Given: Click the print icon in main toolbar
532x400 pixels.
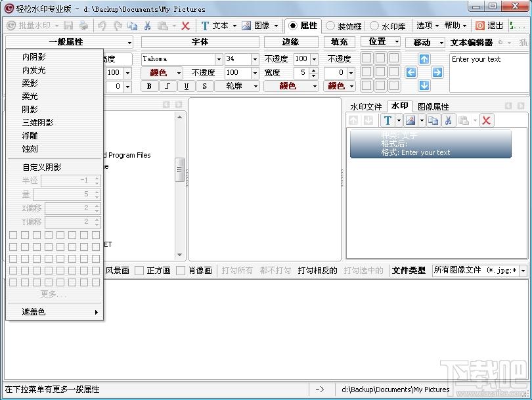Looking at the screenshot, I should (83, 26).
